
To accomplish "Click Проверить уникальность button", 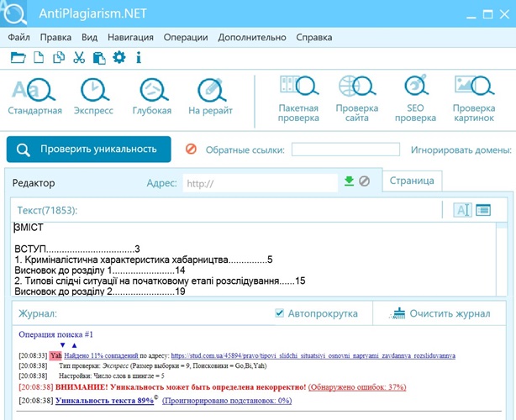I will 89,150.
